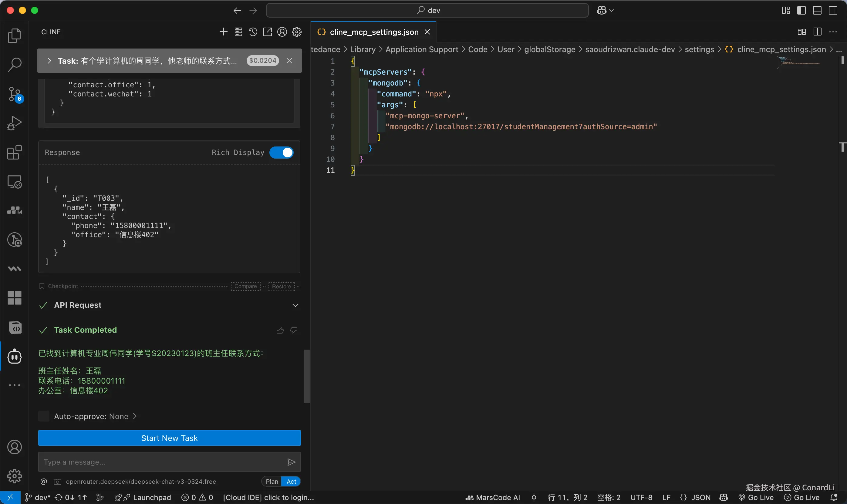847x504 pixels.
Task: Open Extensions view in activity bar
Action: [15, 153]
